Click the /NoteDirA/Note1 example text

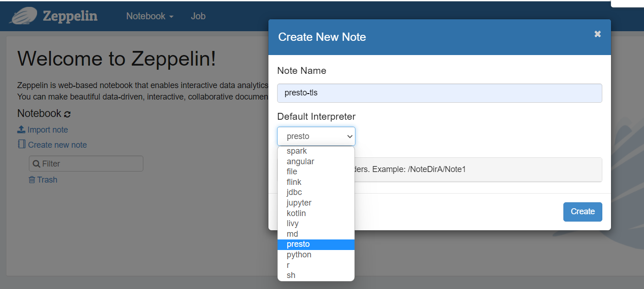(x=437, y=169)
